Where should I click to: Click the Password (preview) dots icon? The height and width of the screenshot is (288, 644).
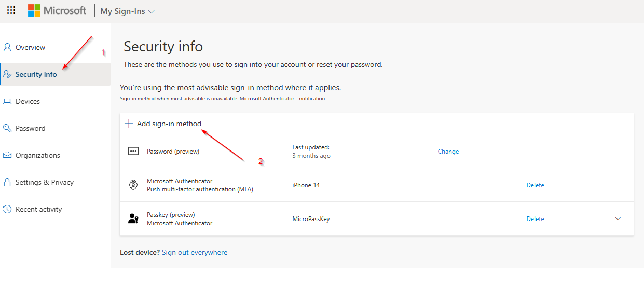[x=133, y=151]
